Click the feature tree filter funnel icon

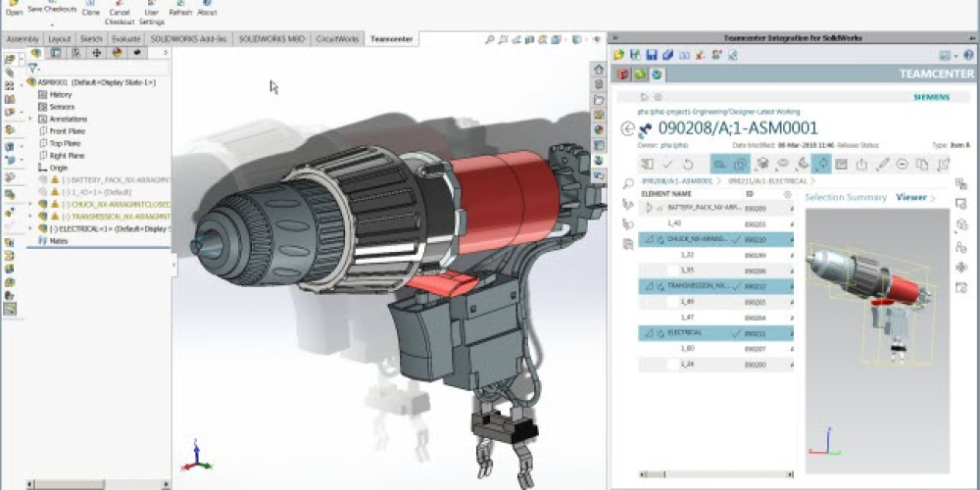pyautogui.click(x=33, y=69)
